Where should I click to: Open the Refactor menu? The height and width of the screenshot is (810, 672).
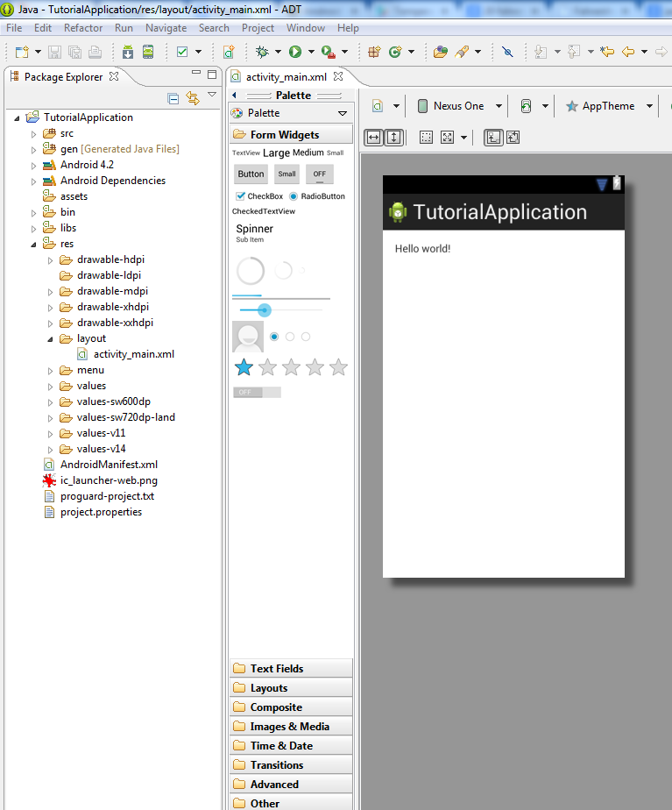click(x=83, y=28)
